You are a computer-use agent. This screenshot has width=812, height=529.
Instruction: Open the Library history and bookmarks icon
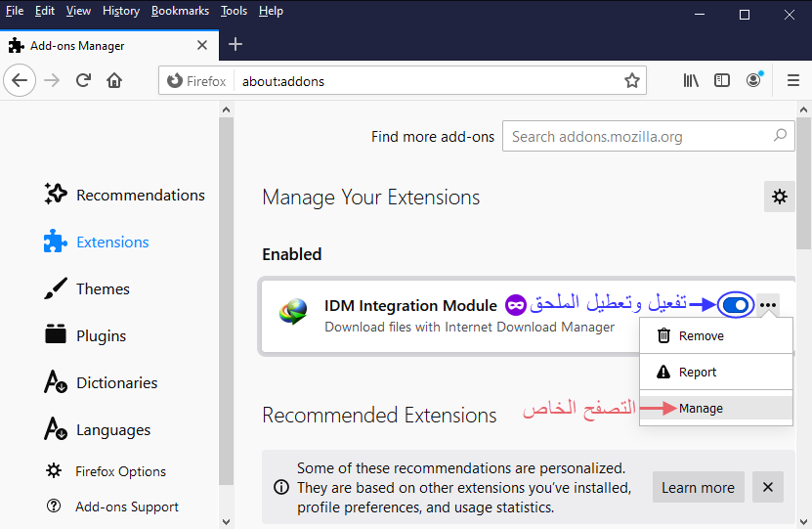point(691,80)
